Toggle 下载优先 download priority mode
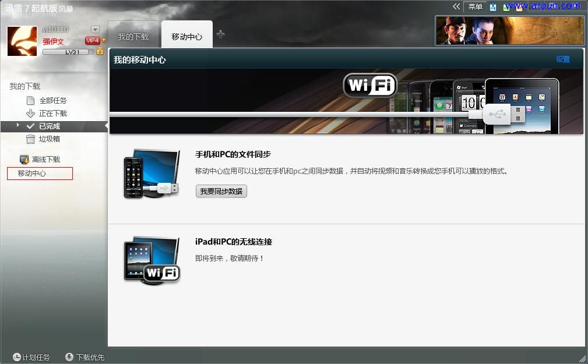Viewport: 588px width, 364px height. [x=84, y=357]
